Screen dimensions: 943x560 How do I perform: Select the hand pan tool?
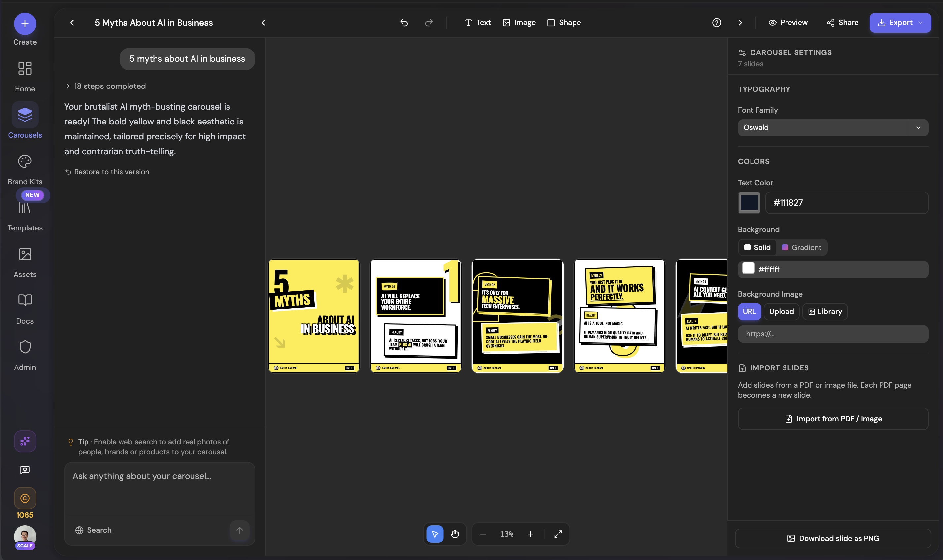click(455, 534)
